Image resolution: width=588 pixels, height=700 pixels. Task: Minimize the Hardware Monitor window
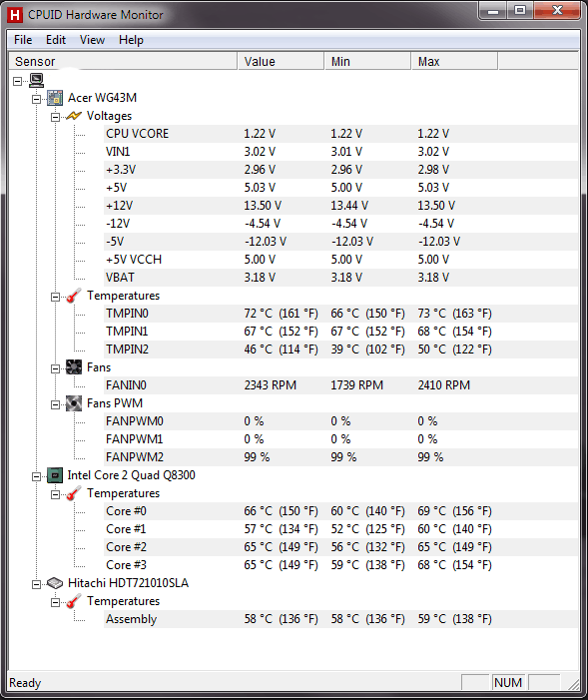point(493,11)
